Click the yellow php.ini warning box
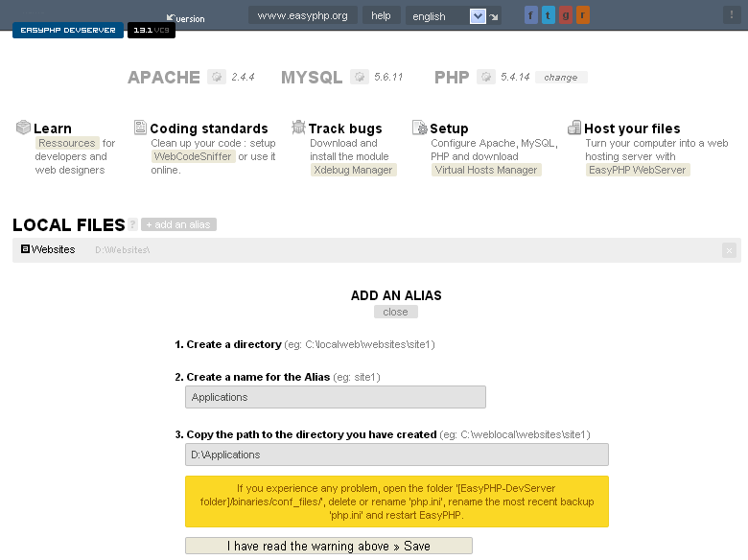This screenshot has height=560, width=748. coord(397,502)
